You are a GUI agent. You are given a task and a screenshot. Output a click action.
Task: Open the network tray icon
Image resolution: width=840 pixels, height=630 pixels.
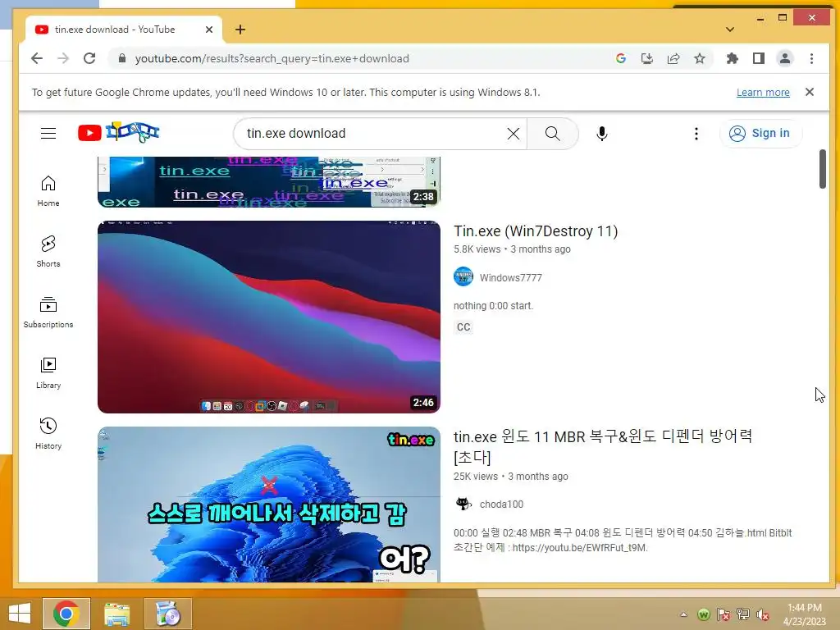click(743, 614)
